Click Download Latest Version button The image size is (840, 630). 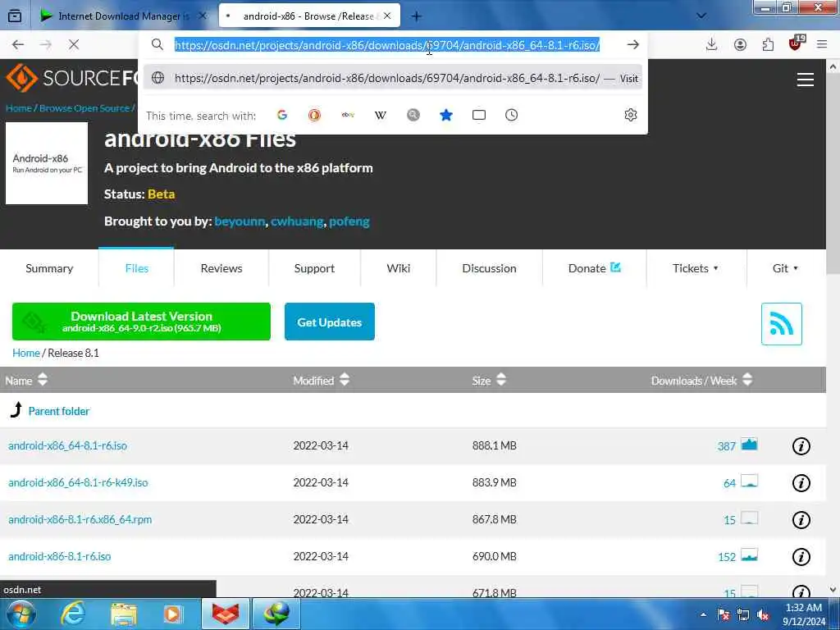[141, 322]
